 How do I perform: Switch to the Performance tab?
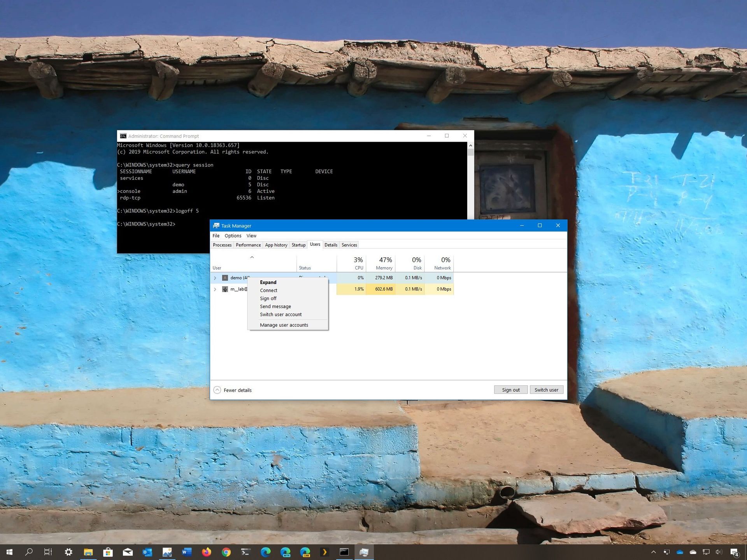tap(248, 245)
